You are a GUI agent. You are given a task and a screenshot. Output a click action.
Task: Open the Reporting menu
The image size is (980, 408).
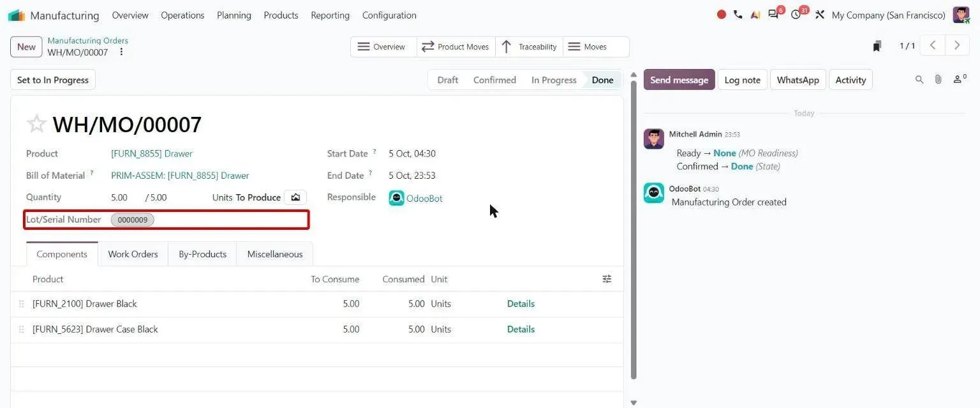330,15
